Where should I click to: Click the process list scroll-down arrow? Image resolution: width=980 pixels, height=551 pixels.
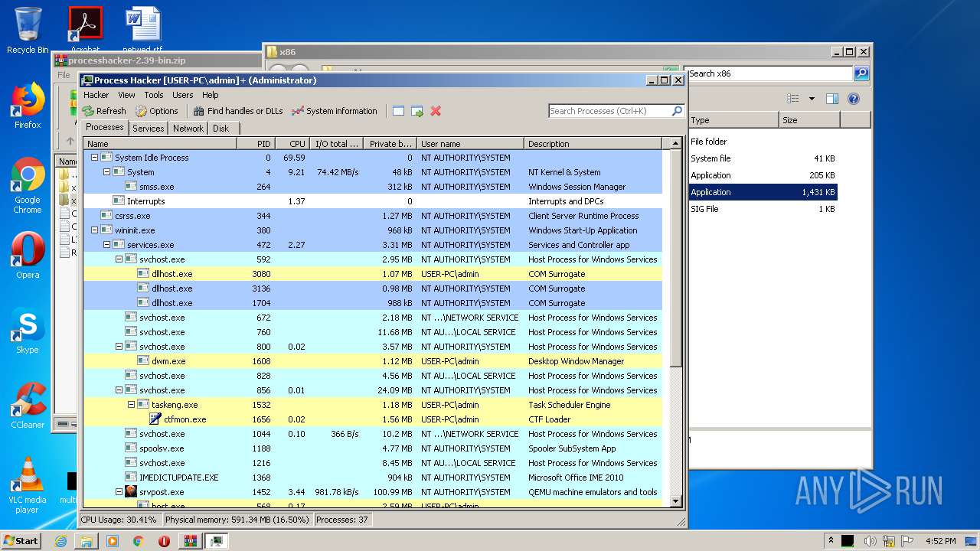click(675, 500)
